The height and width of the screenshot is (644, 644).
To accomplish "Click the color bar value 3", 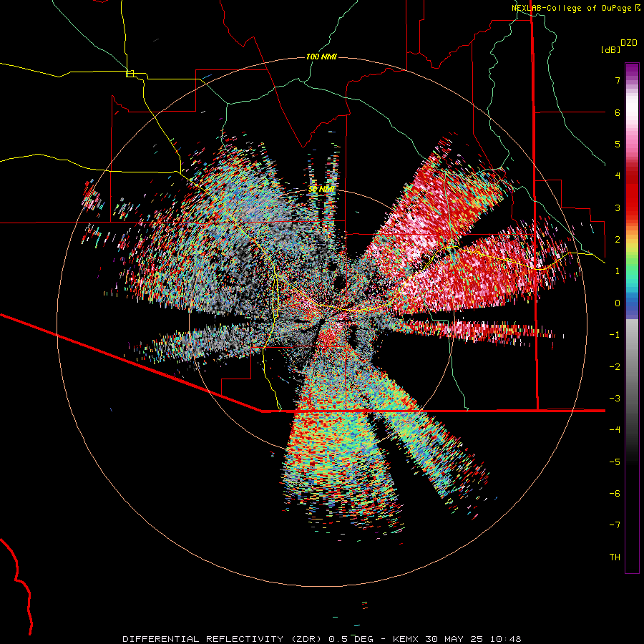I will (x=618, y=208).
